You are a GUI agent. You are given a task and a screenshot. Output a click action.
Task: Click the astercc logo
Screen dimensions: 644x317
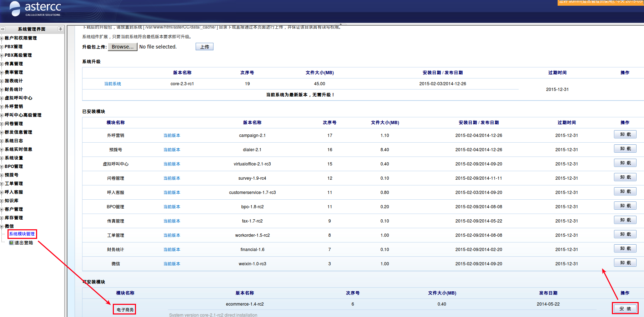(35, 9)
